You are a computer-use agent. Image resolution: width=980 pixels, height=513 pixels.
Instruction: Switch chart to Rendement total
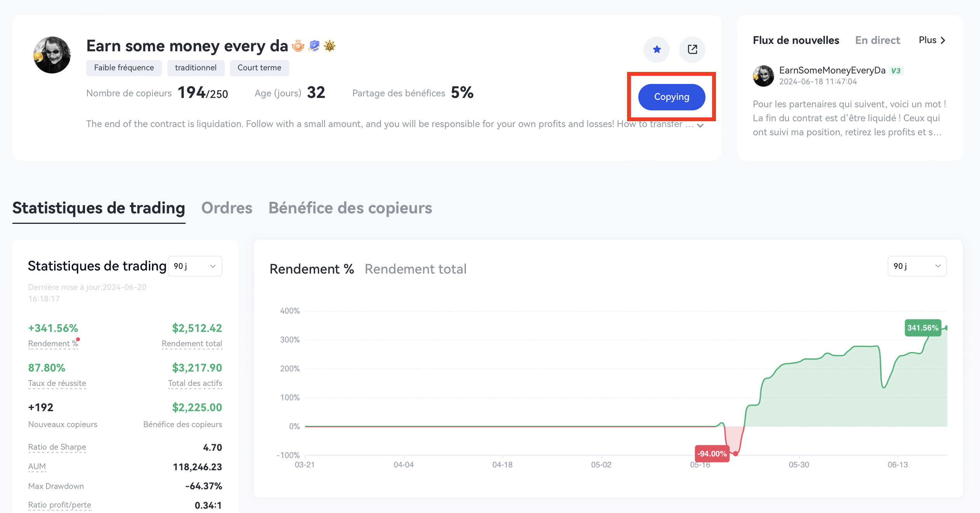pyautogui.click(x=415, y=269)
